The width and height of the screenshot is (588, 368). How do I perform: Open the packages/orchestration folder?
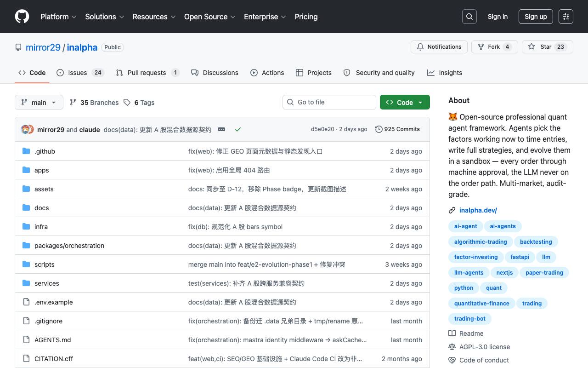pos(69,246)
